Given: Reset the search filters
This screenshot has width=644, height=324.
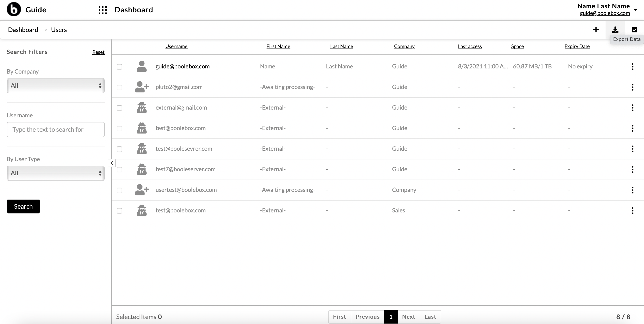Looking at the screenshot, I should click(x=98, y=52).
